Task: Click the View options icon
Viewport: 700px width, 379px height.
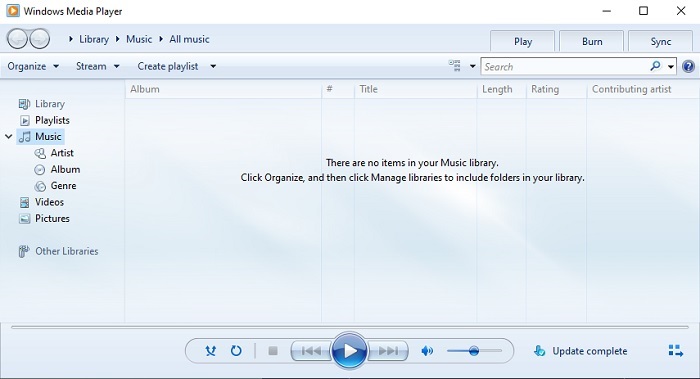Action: click(454, 66)
